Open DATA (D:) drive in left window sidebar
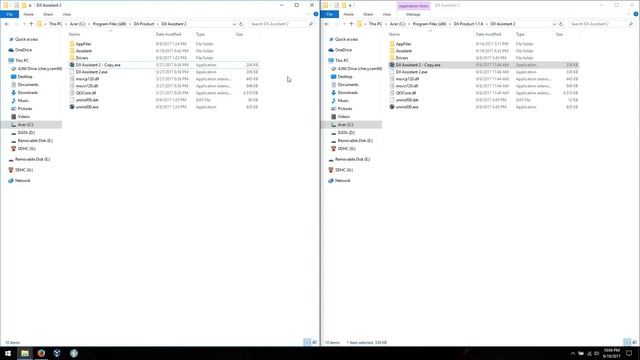640x360 pixels. click(26, 133)
